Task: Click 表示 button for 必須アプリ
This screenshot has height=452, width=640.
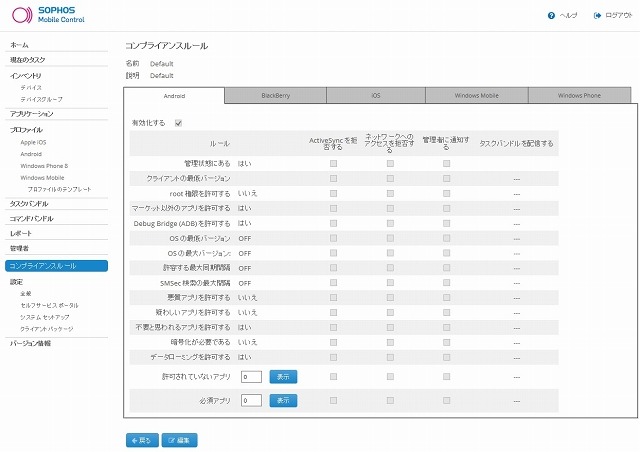Action: (x=283, y=401)
